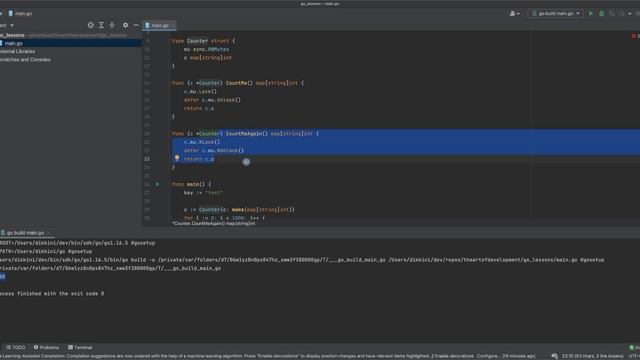Click the 'type Counter struct' line
The width and height of the screenshot is (640, 360).
pos(203,41)
